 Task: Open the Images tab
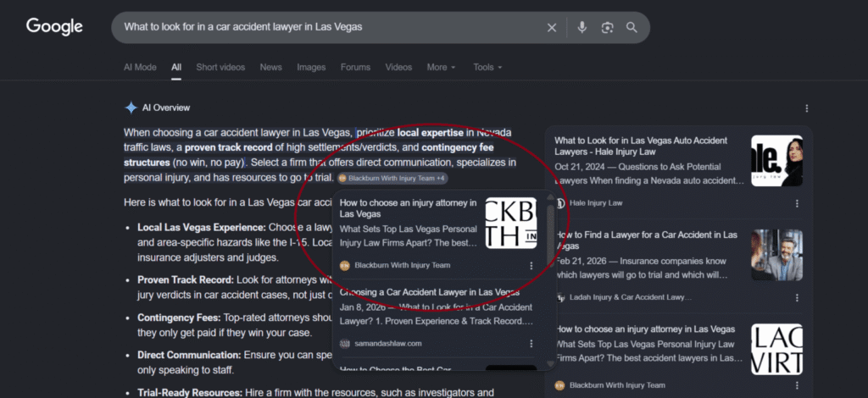[x=311, y=68]
